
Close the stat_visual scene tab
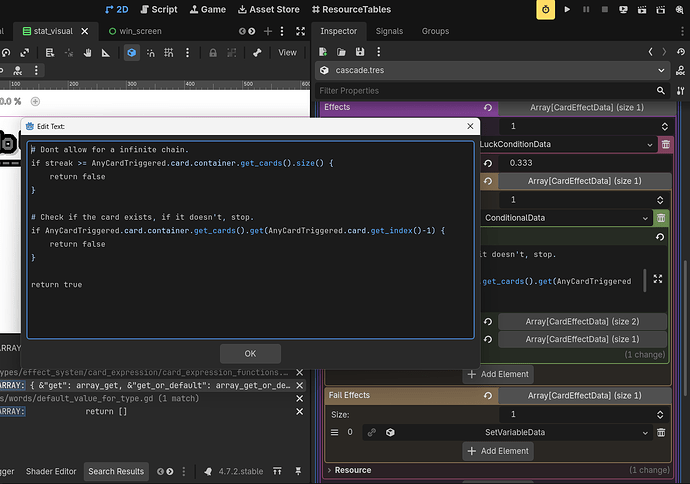pos(84,31)
